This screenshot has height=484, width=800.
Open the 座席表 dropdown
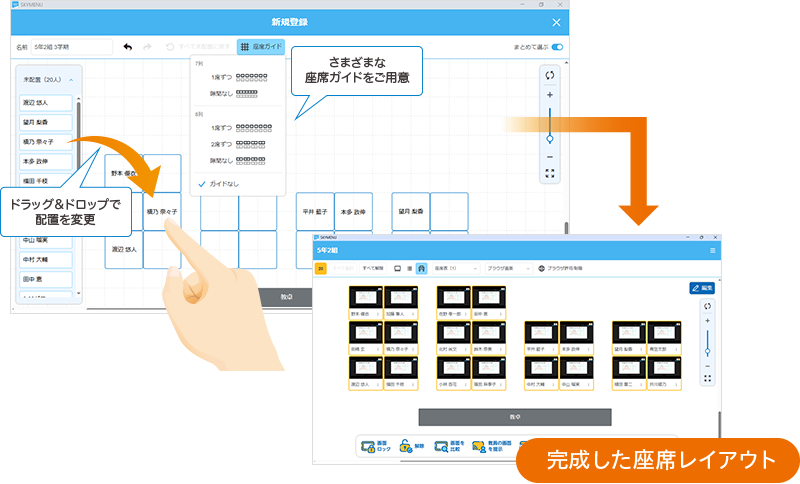456,268
